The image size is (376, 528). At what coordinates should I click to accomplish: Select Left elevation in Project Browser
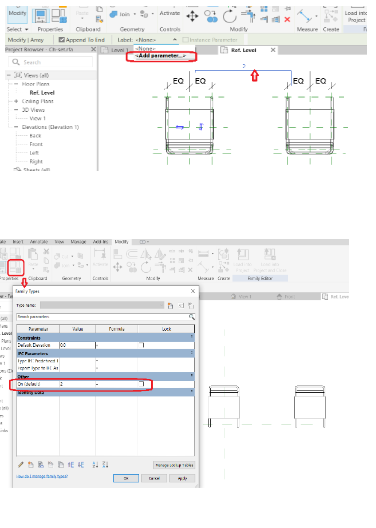(x=34, y=153)
